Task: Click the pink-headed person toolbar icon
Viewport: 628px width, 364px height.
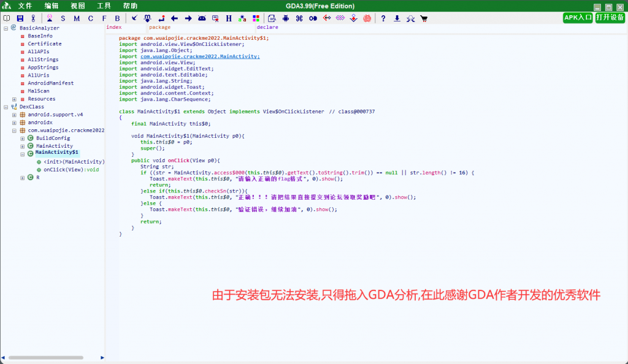Action: 50,18
